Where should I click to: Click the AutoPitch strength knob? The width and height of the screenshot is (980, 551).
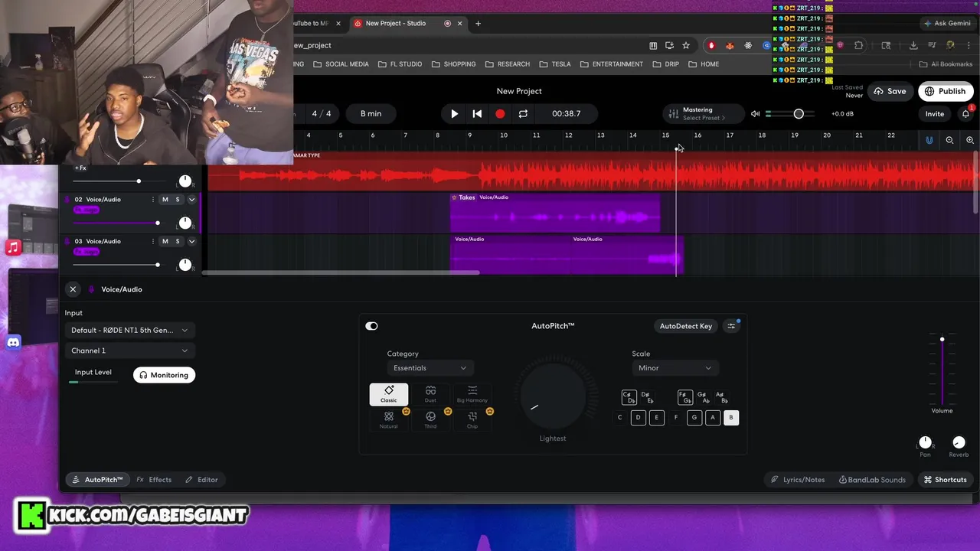553,396
